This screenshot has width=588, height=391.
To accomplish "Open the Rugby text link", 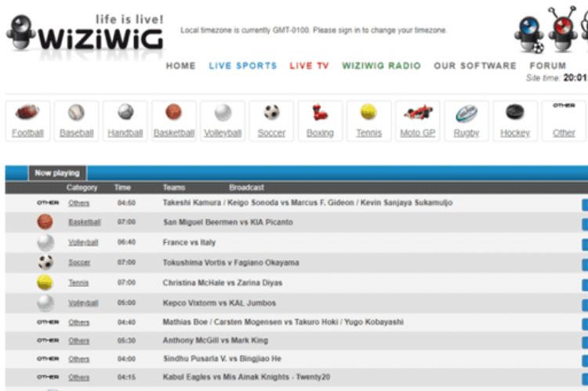I will coord(466,133).
